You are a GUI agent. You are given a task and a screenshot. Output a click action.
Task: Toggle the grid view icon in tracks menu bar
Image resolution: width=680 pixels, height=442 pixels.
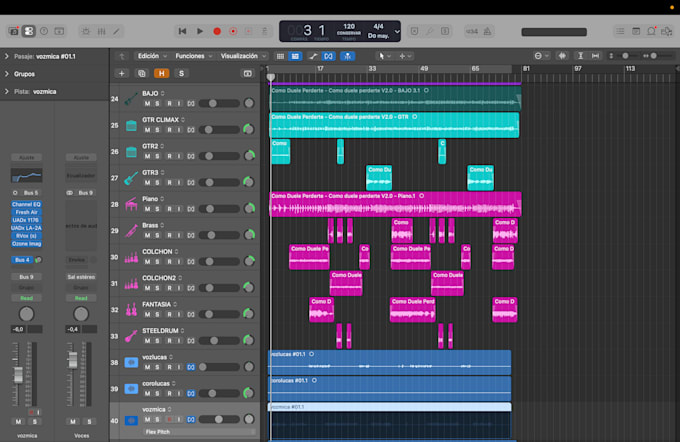click(x=280, y=56)
